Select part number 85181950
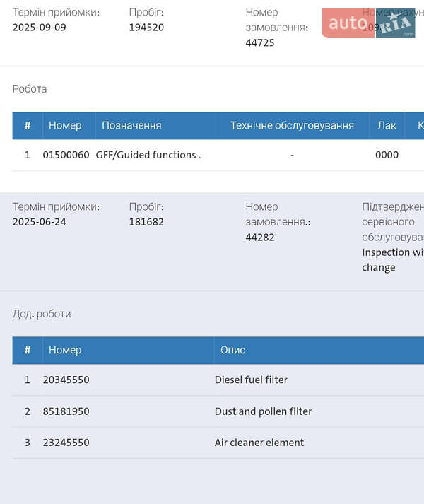The width and height of the screenshot is (424, 504). (66, 411)
